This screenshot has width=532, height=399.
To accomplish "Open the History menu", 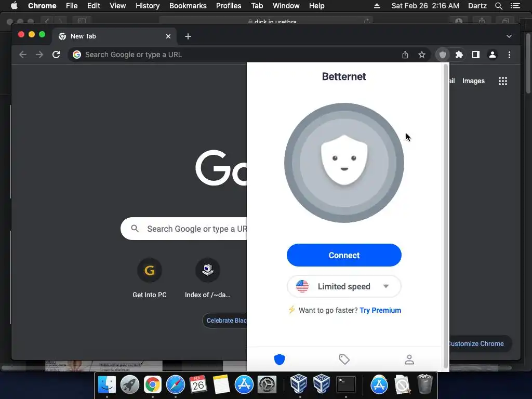I will click(x=148, y=6).
